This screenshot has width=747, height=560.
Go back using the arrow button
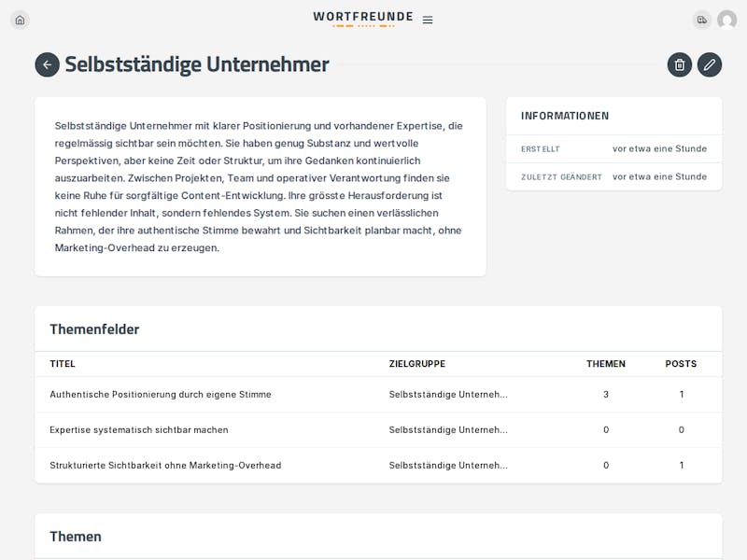tap(48, 64)
